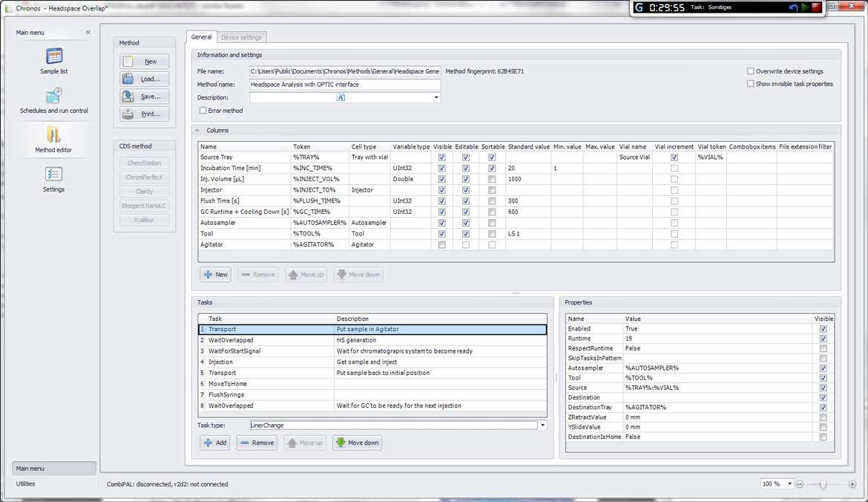Click the Print method button
Screen dimensions: 868x502
pyautogui.click(x=145, y=114)
